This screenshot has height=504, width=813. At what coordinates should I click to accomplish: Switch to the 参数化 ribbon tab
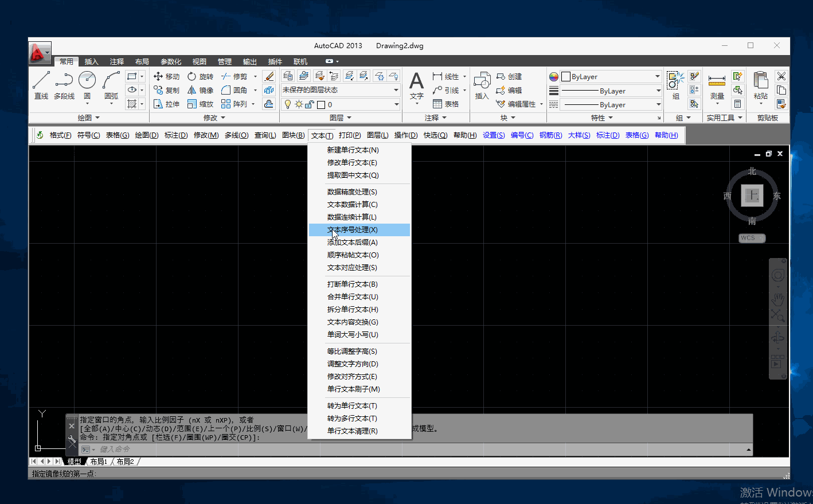coord(171,61)
